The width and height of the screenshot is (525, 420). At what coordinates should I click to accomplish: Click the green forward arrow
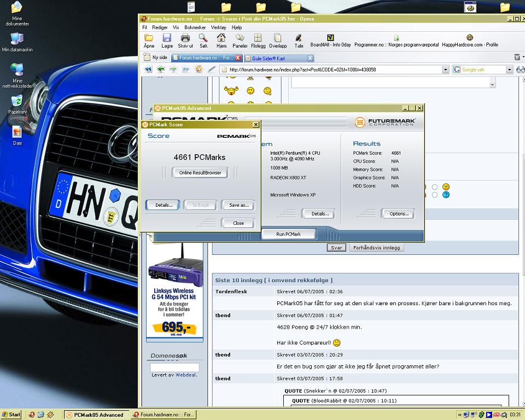(x=173, y=69)
